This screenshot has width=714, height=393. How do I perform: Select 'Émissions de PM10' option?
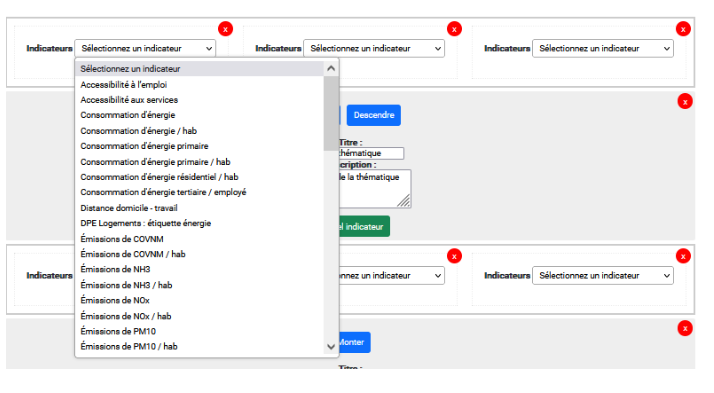pos(199,332)
